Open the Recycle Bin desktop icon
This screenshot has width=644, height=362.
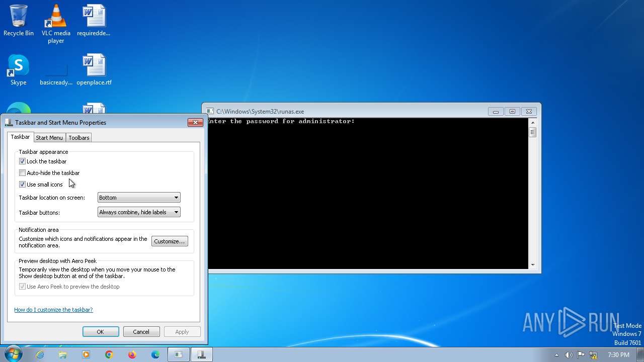[19, 20]
